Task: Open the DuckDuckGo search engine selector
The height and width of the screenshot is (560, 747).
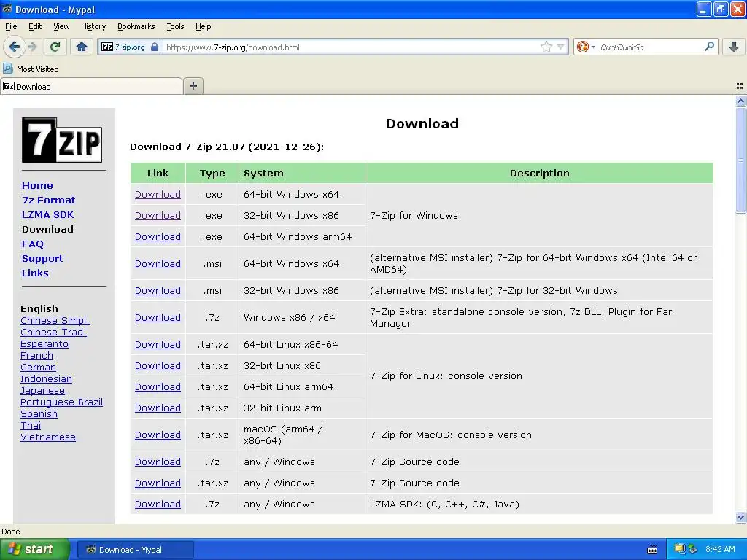Action: (586, 47)
